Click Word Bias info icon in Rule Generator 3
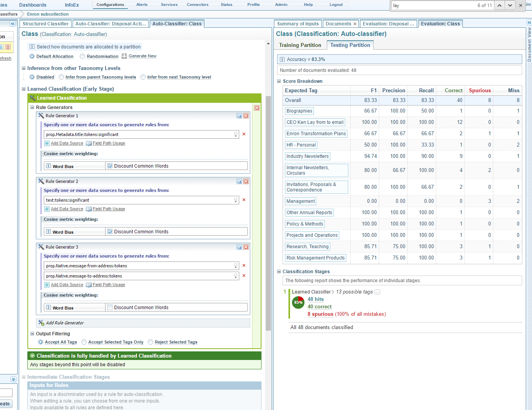 48,307
